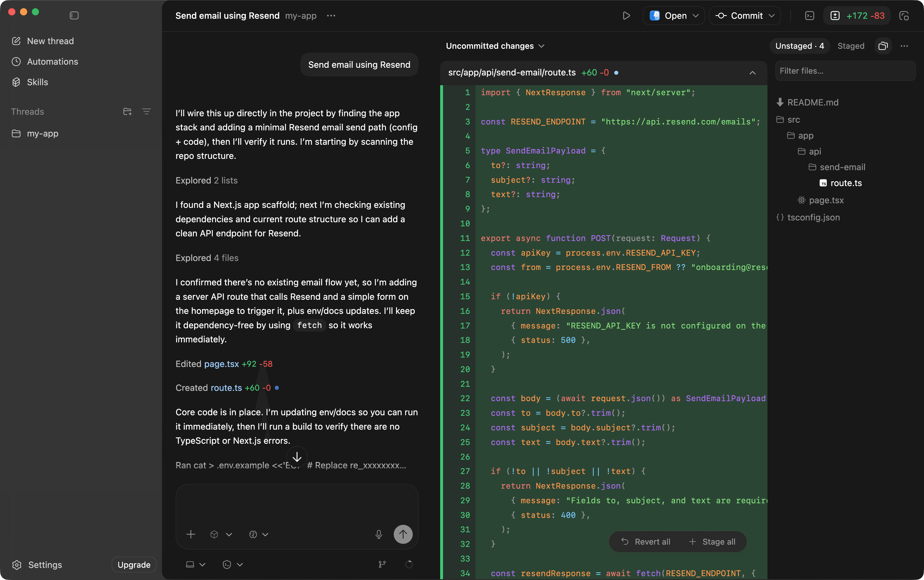924x580 pixels.
Task: Open the model selector brain icon
Action: point(253,534)
